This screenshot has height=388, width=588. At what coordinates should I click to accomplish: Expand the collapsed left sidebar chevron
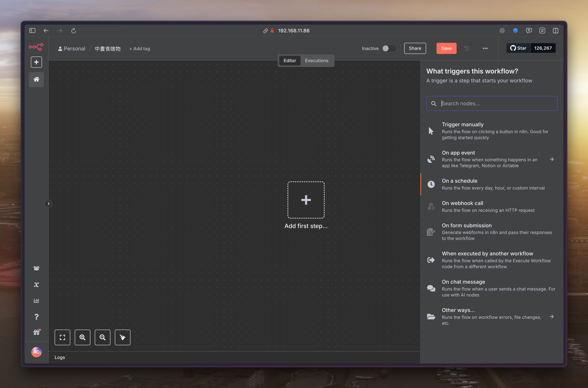point(49,204)
